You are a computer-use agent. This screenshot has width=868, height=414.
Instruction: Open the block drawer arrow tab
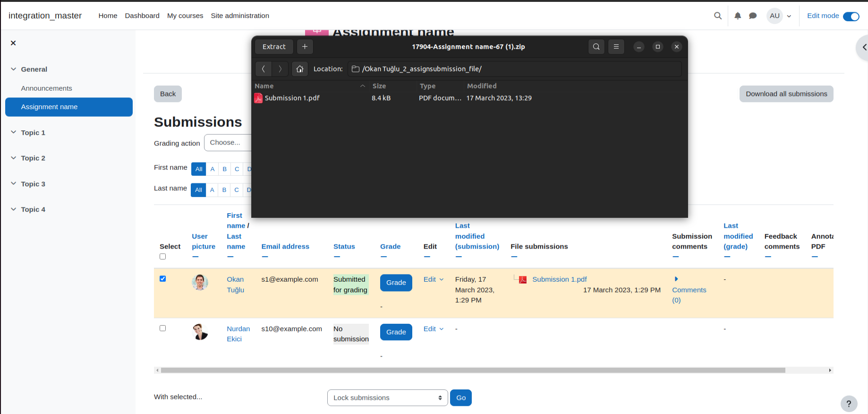(863, 47)
